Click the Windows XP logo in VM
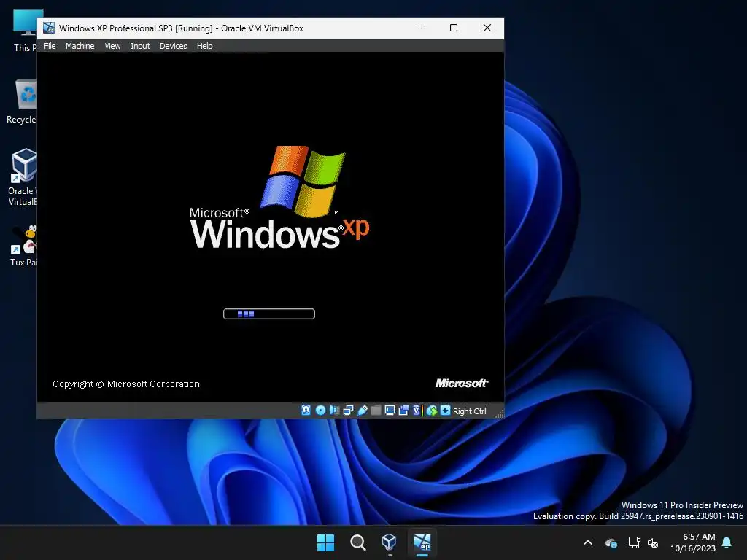 point(279,197)
